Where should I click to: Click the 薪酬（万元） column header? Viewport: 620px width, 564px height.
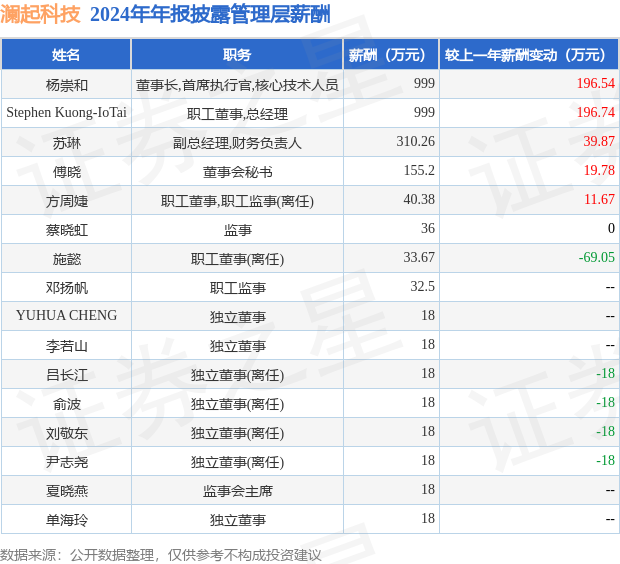coord(391,55)
